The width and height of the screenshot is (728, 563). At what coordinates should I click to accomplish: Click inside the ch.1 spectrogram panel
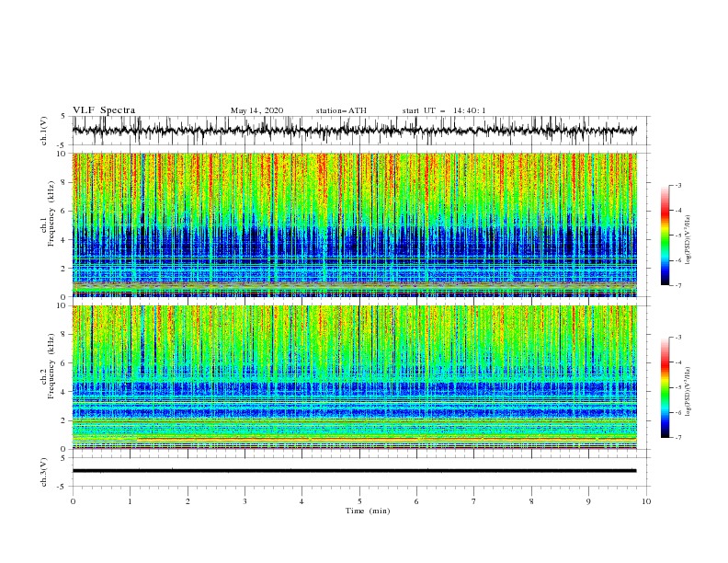tap(355, 224)
